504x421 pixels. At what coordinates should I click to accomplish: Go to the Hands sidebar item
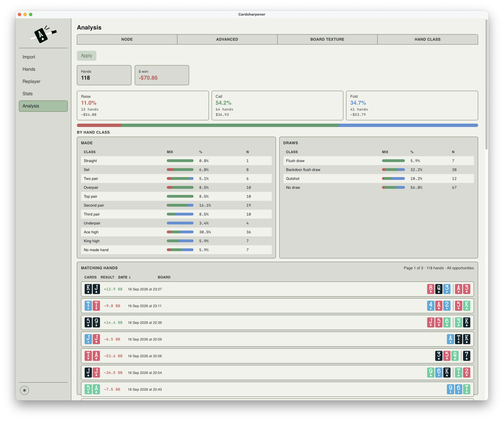43,69
